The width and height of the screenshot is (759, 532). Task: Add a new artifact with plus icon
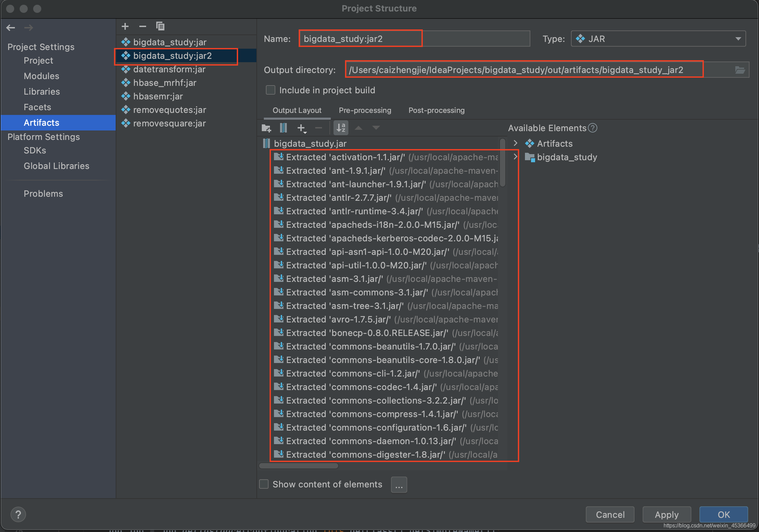pyautogui.click(x=125, y=26)
